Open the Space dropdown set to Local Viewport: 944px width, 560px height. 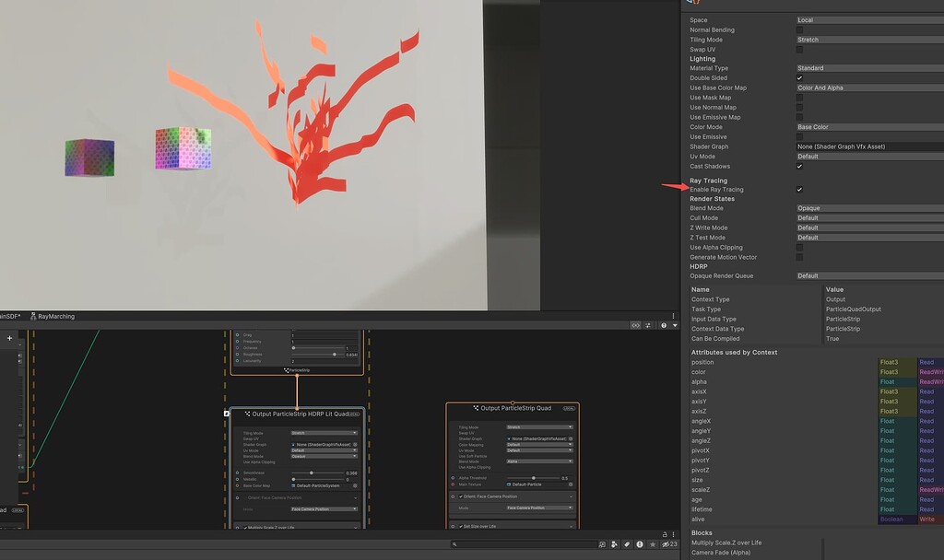tap(867, 19)
